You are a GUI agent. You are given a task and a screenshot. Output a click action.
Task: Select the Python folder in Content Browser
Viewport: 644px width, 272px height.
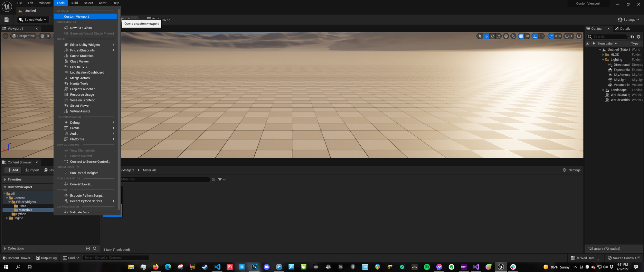[x=21, y=214]
